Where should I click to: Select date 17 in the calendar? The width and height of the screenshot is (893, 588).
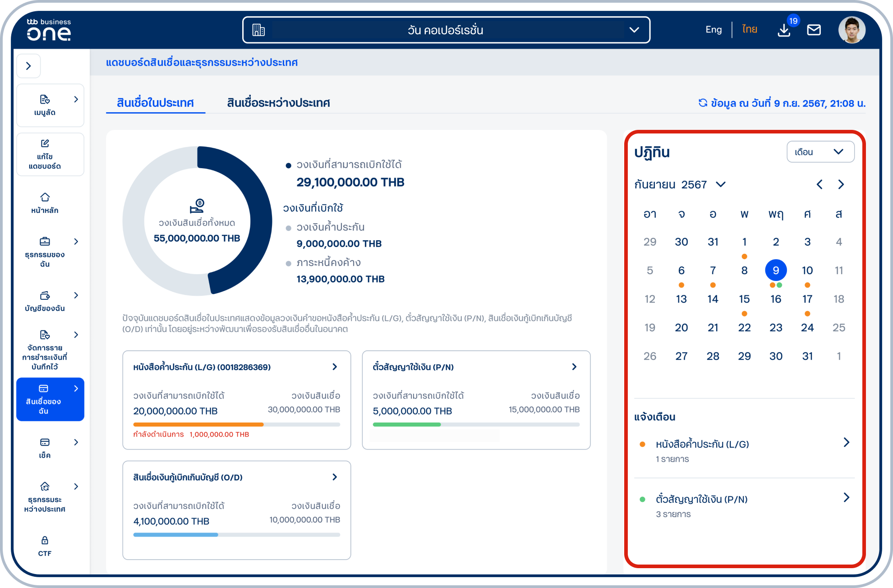[x=807, y=299]
